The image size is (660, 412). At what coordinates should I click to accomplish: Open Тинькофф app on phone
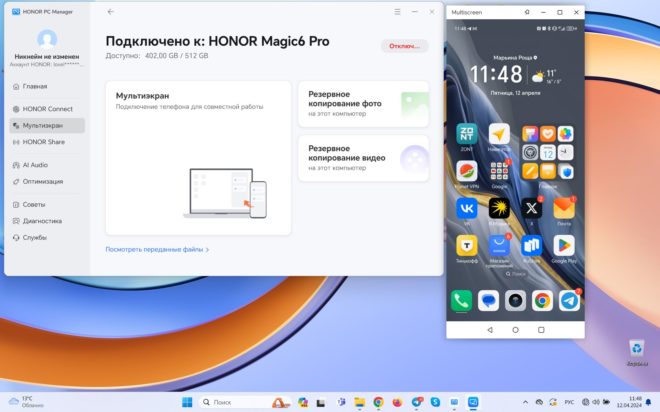[x=467, y=245]
